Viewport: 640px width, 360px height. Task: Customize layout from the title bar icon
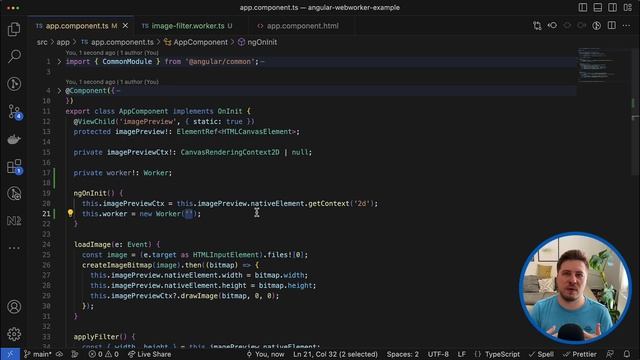coord(627,7)
